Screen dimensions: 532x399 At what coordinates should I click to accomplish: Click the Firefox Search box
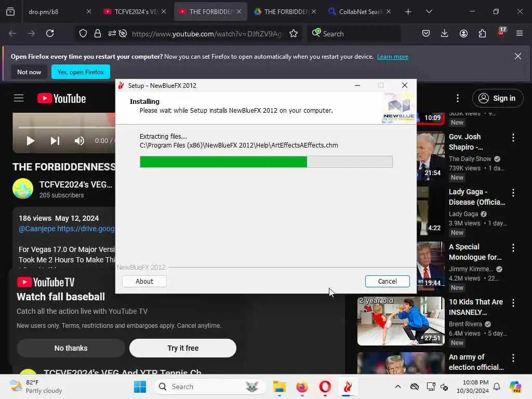pos(354,34)
